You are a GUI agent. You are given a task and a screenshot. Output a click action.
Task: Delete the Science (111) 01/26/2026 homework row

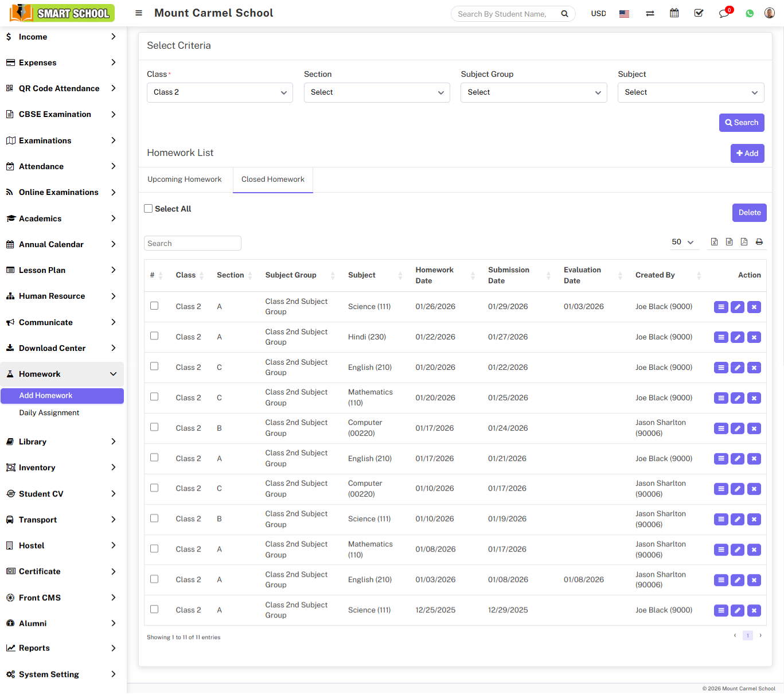coord(754,307)
